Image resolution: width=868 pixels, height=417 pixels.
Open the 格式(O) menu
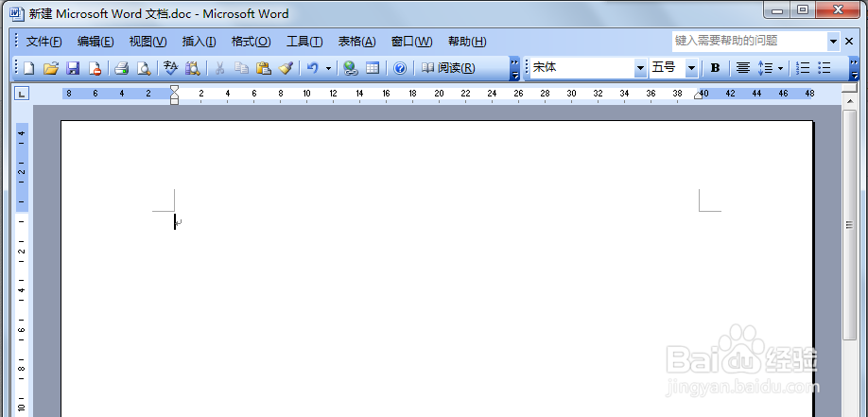tap(252, 42)
